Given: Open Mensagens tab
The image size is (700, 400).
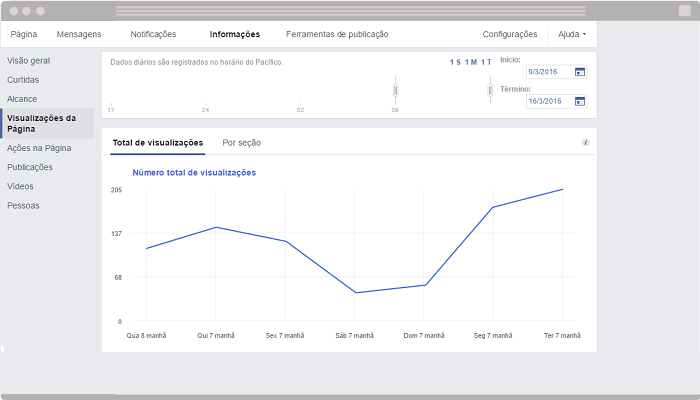Looking at the screenshot, I should pyautogui.click(x=79, y=34).
